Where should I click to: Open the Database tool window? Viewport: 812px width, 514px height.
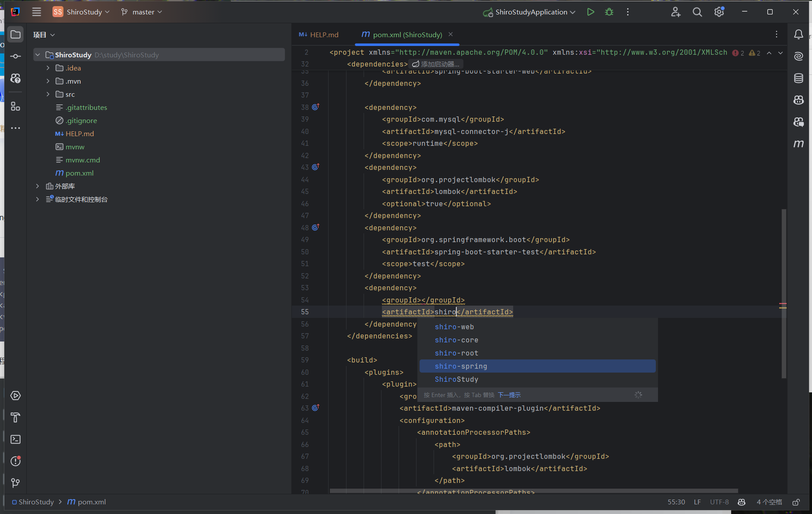[798, 78]
